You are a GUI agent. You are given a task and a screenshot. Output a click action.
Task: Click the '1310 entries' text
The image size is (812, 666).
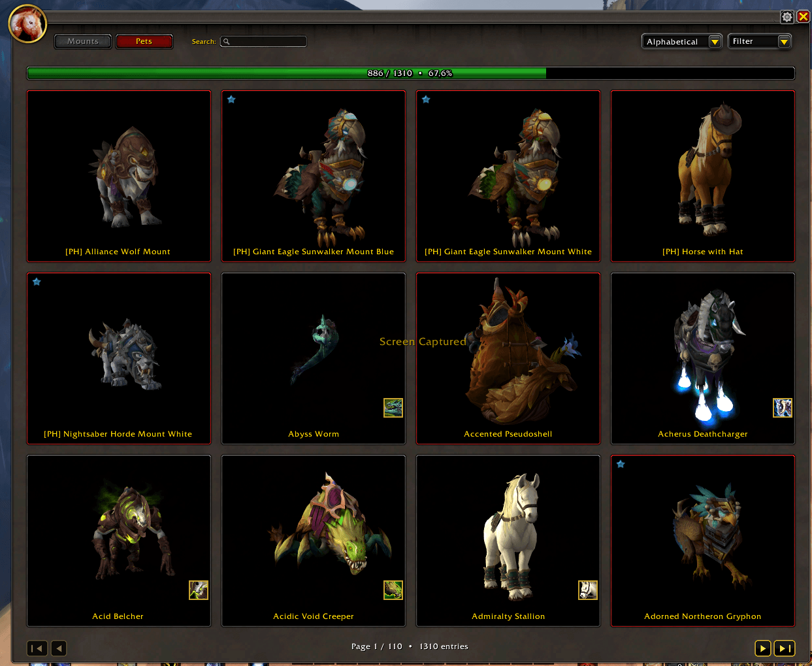(x=444, y=646)
